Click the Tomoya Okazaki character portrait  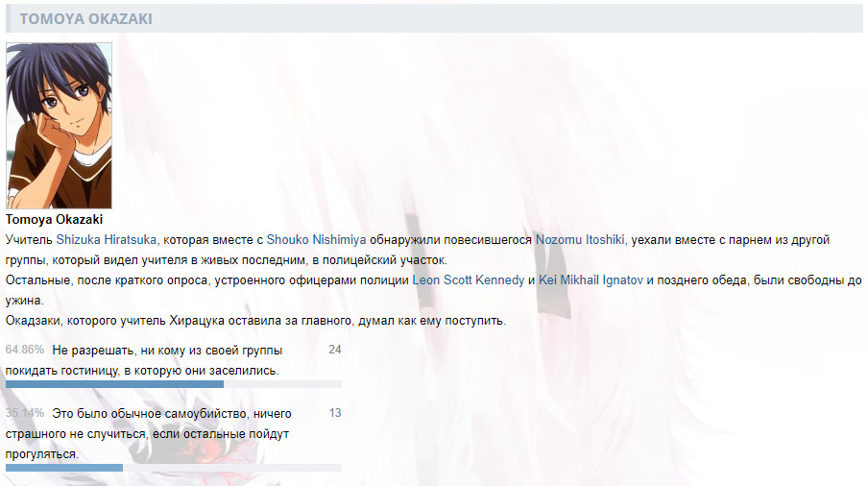pyautogui.click(x=59, y=125)
